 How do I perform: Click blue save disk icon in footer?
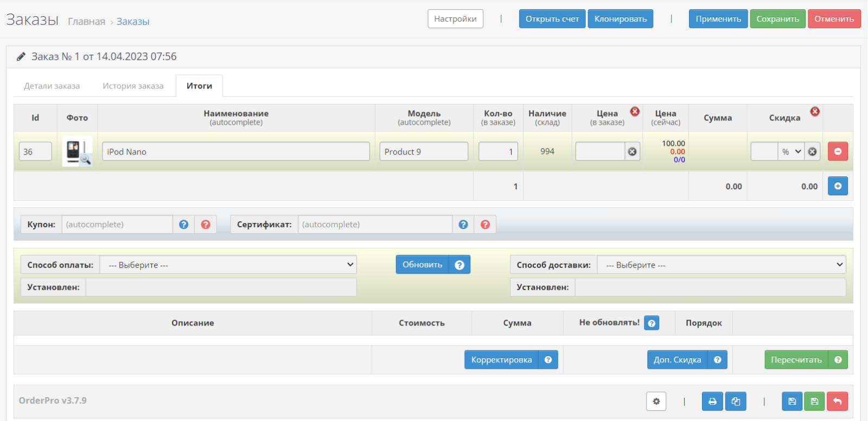(792, 401)
